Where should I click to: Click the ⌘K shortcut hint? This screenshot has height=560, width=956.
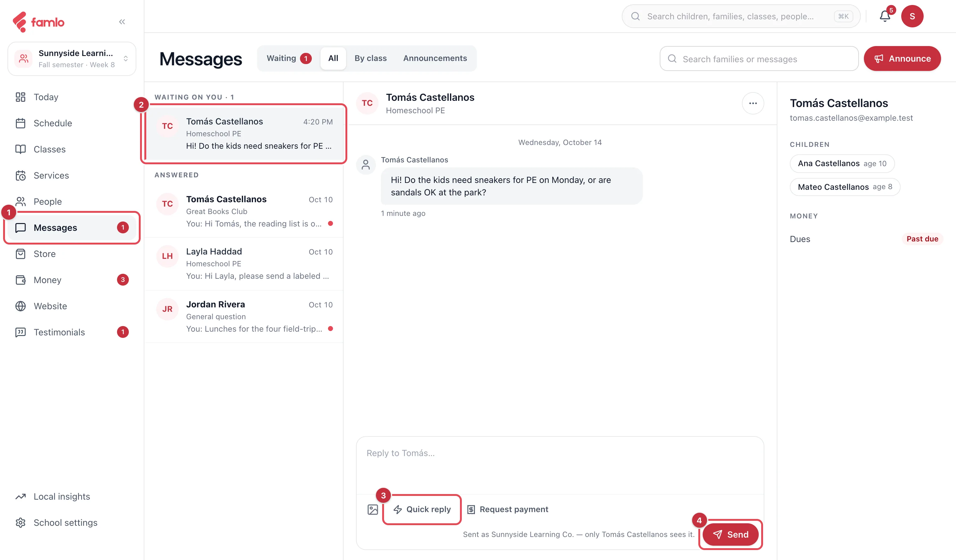843,16
